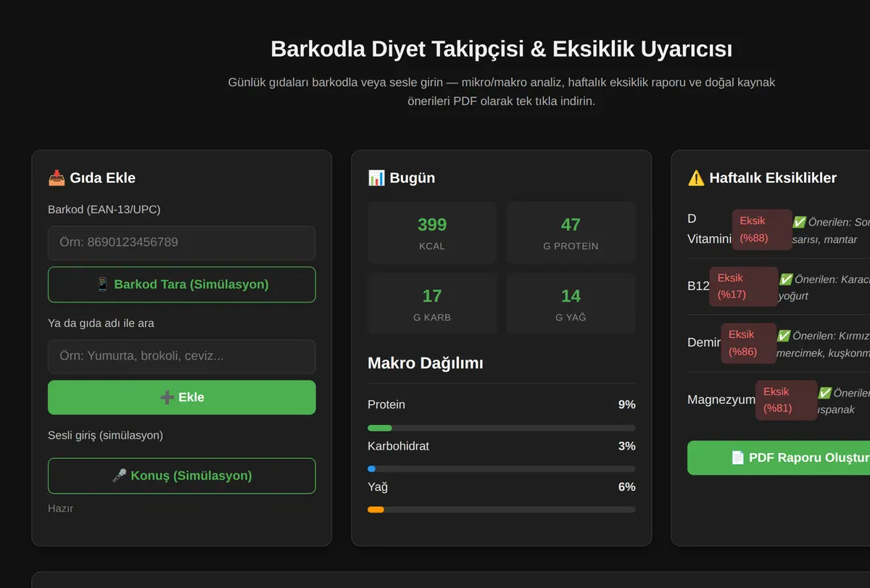
Task: Click the D Vitamini row label
Action: point(709,228)
